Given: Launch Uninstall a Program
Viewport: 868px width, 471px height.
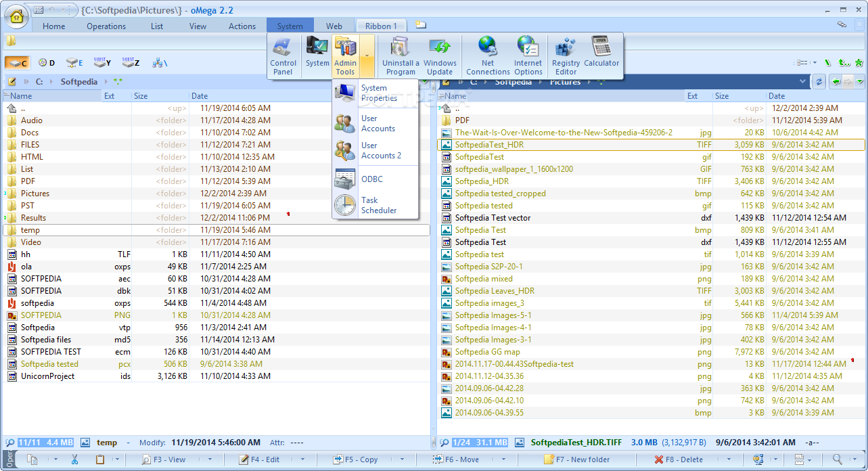Looking at the screenshot, I should pyautogui.click(x=401, y=56).
